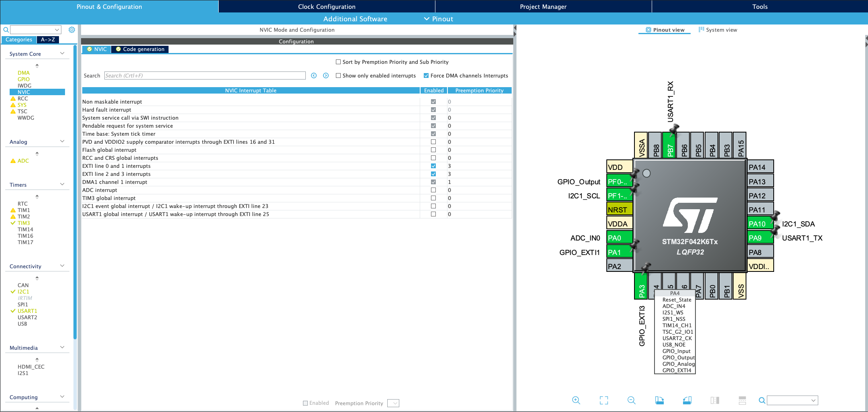Open the pin search combo box
Screen dimensions: 868x412
[x=792, y=400]
